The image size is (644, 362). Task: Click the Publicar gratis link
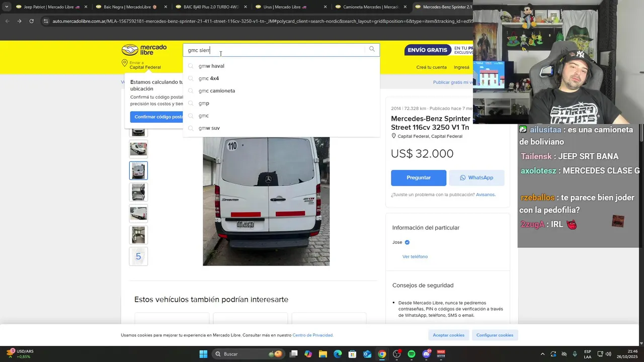[x=452, y=82]
